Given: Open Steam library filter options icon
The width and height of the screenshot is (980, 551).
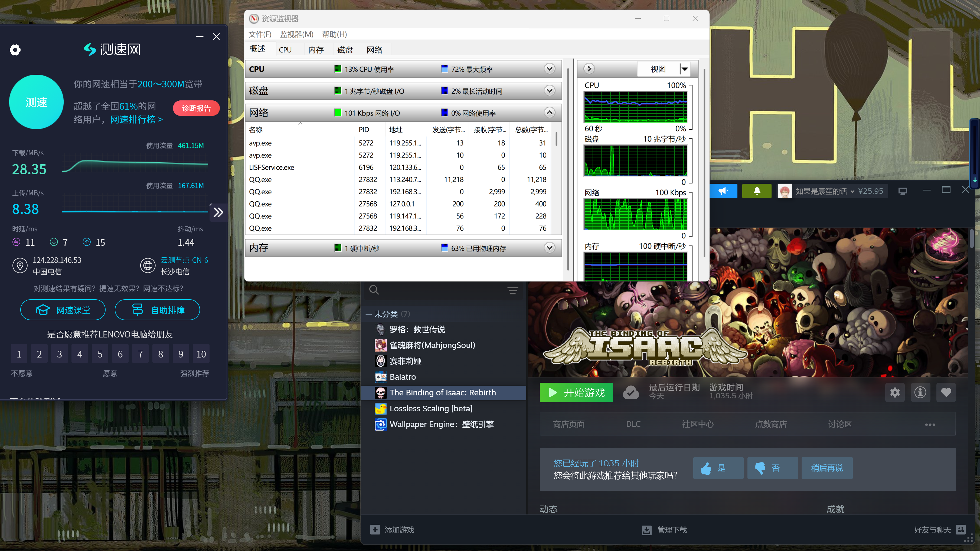Looking at the screenshot, I should click(x=512, y=291).
